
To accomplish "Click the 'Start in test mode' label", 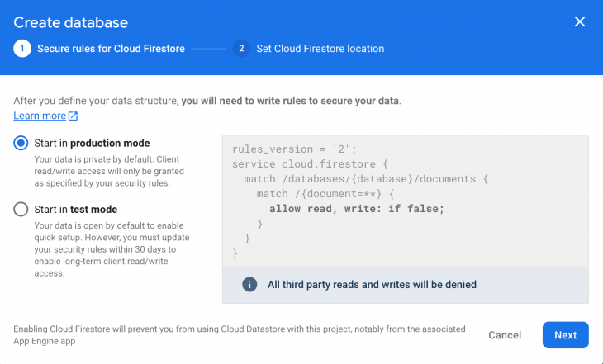I will pyautogui.click(x=76, y=210).
